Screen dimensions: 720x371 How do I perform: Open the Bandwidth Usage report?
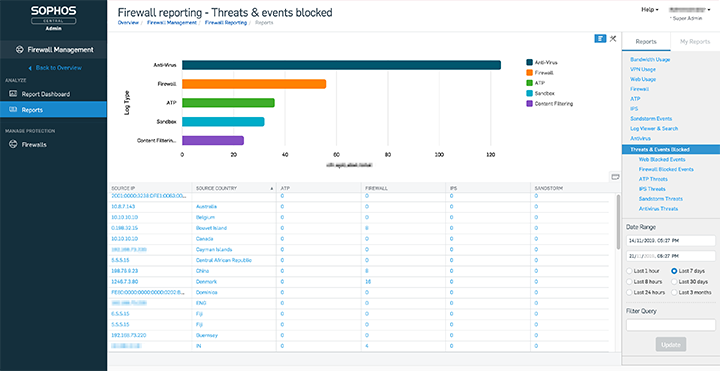click(x=650, y=60)
